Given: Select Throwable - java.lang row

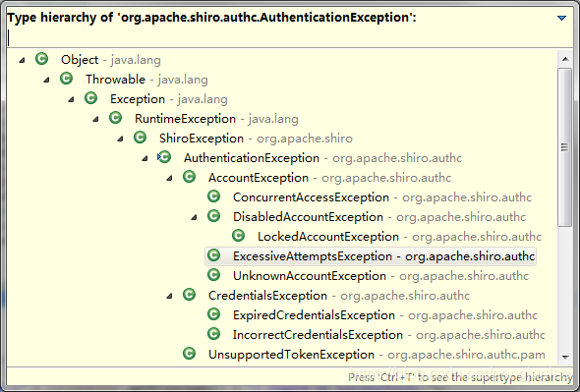Looking at the screenshot, I should (x=146, y=80).
